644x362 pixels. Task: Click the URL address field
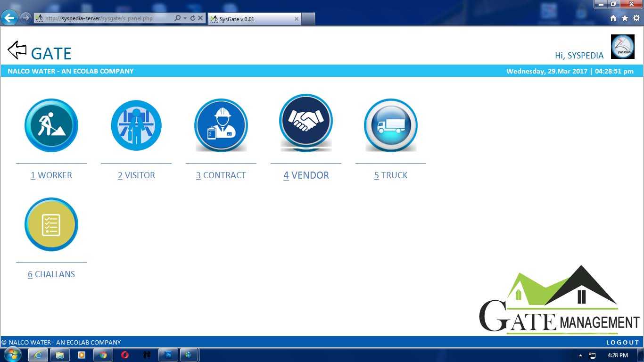(x=106, y=18)
